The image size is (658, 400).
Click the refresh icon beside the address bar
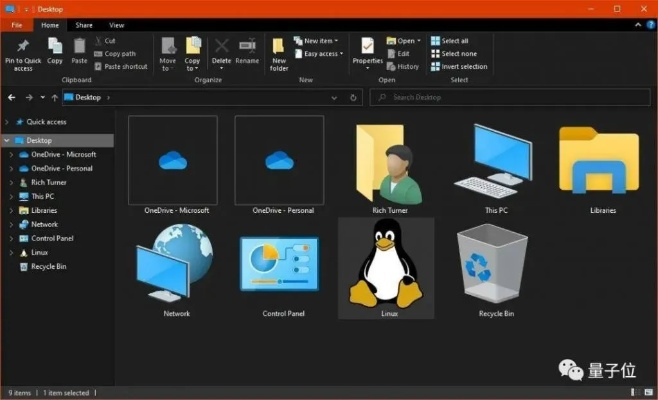pos(355,97)
